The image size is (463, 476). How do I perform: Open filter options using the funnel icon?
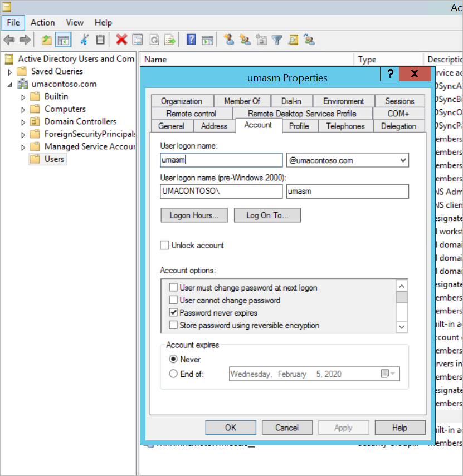coord(276,40)
